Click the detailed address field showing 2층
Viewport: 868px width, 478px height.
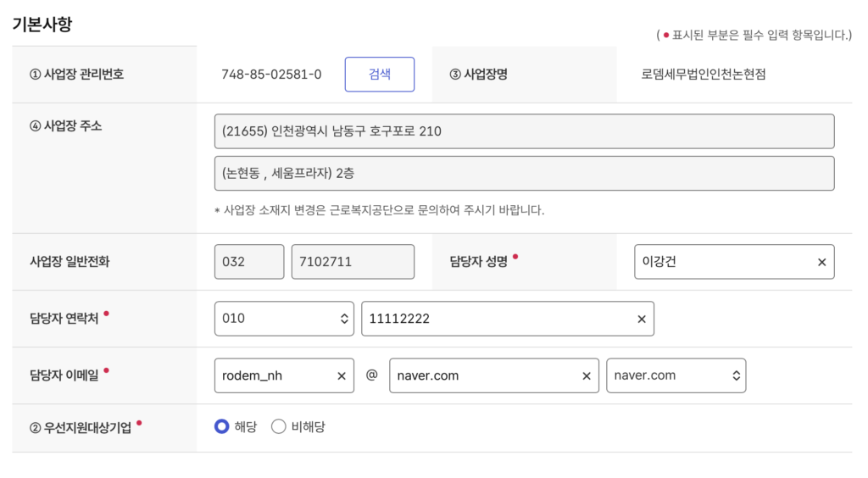(524, 173)
